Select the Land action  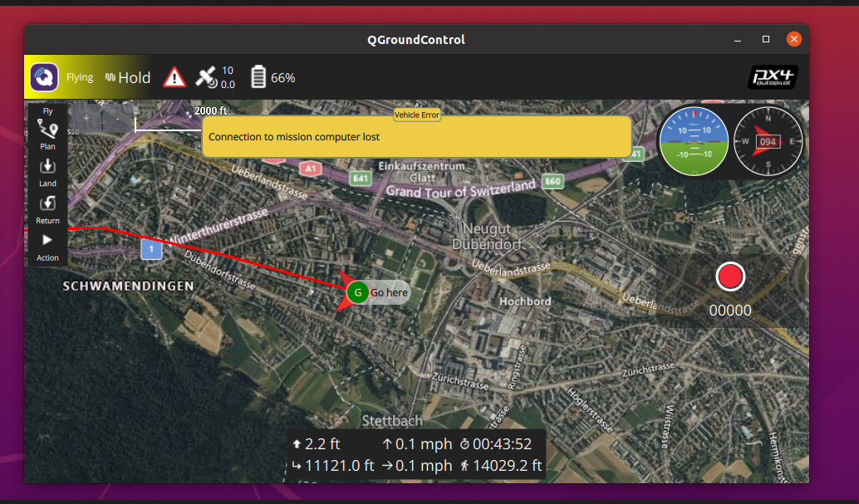pos(47,173)
